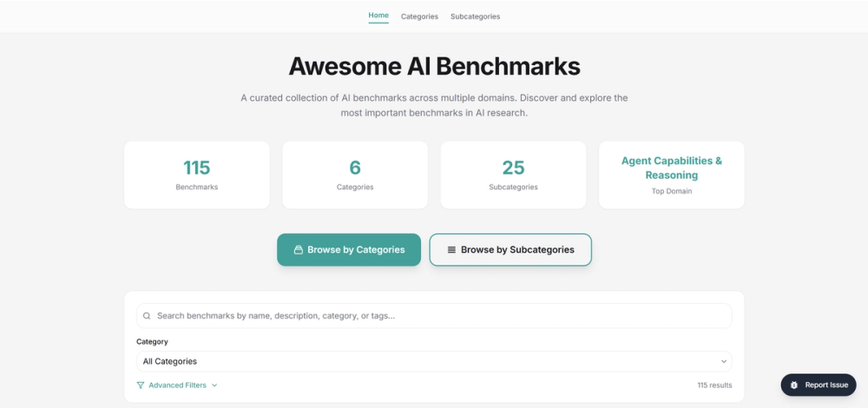This screenshot has height=408, width=868.
Task: Click the 'Category' field label
Action: tap(152, 341)
